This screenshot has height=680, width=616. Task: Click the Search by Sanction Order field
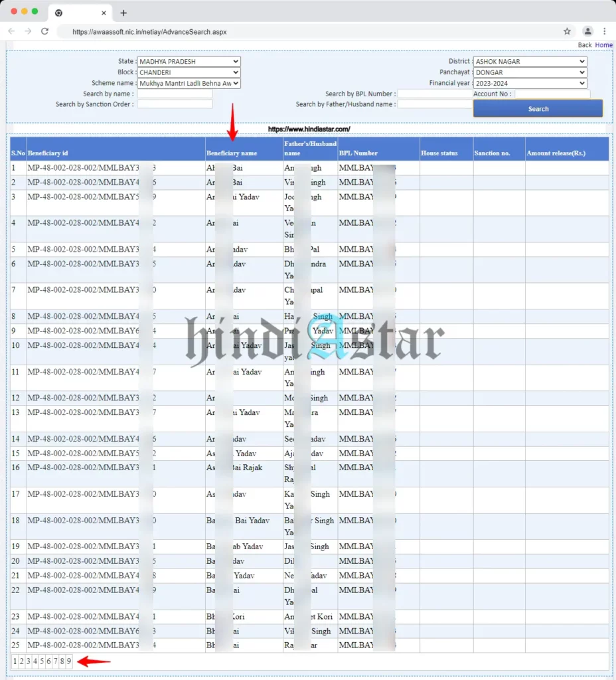click(x=175, y=104)
